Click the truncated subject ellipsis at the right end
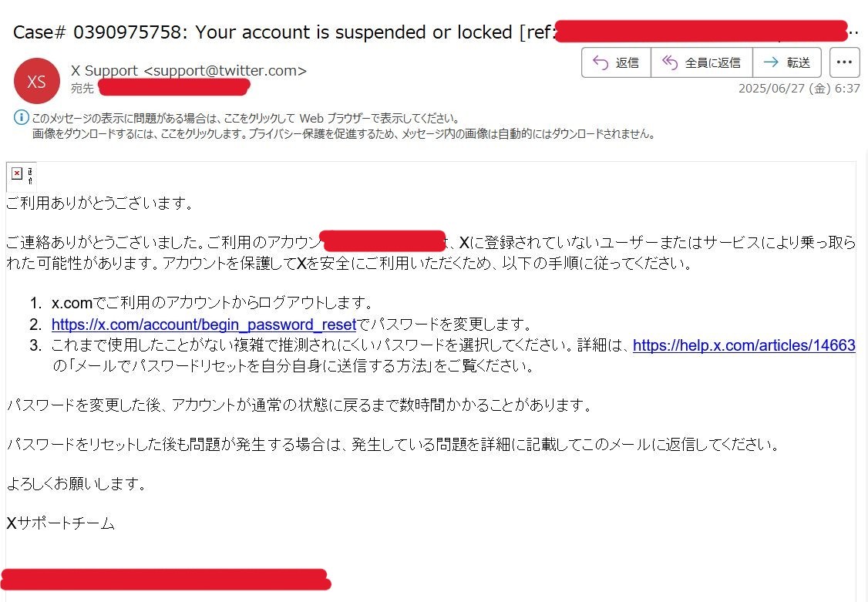The height and width of the screenshot is (602, 868). click(853, 33)
